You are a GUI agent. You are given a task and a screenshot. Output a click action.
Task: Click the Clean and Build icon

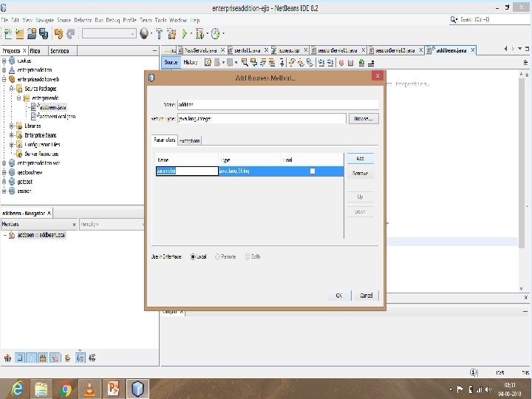171,33
